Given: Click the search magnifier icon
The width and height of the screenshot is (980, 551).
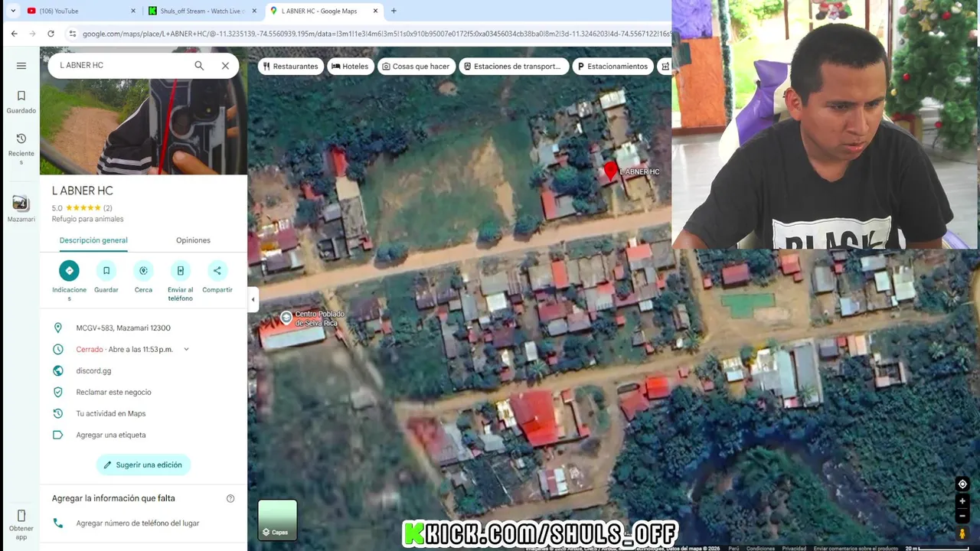Looking at the screenshot, I should 199,66.
